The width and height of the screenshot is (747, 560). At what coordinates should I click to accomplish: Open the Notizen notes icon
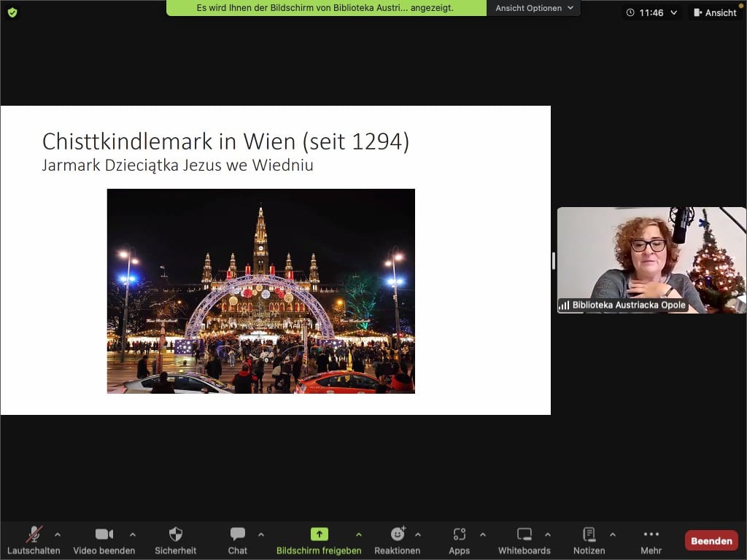[x=589, y=534]
